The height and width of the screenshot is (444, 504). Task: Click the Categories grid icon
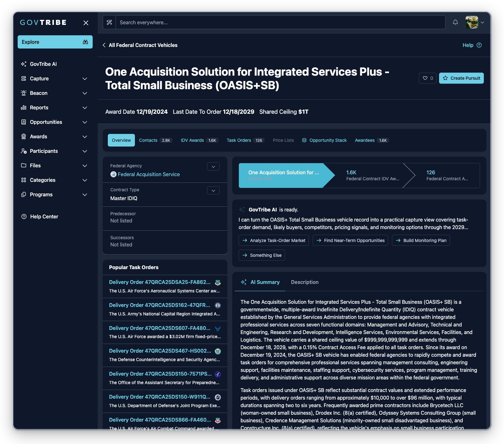pyautogui.click(x=24, y=180)
